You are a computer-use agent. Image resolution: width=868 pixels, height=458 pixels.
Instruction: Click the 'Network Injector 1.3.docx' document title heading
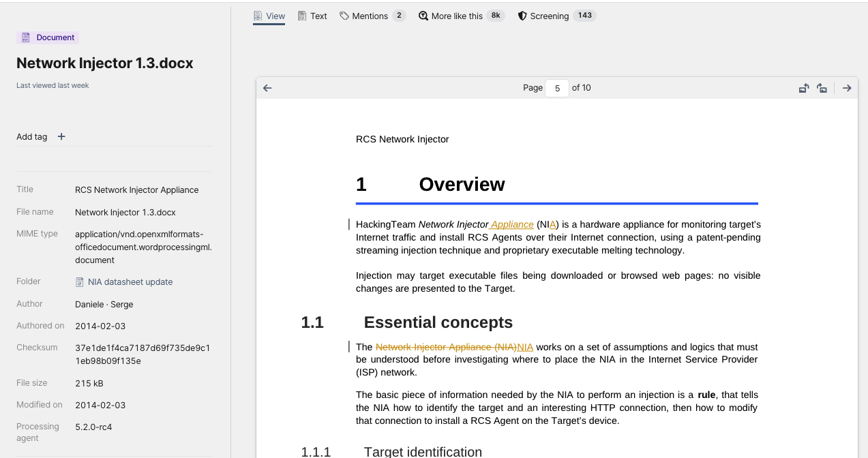[x=105, y=63]
